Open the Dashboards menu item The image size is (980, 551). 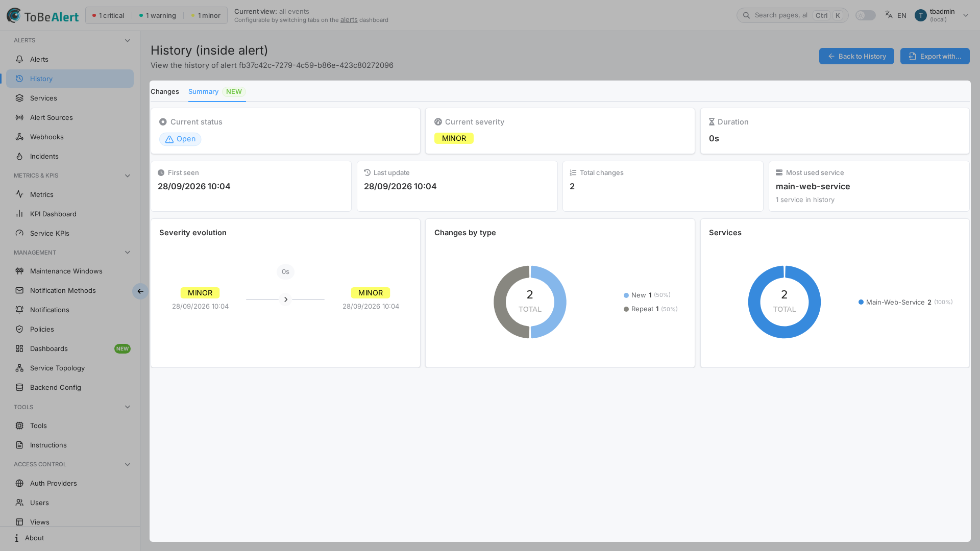pos(70,348)
